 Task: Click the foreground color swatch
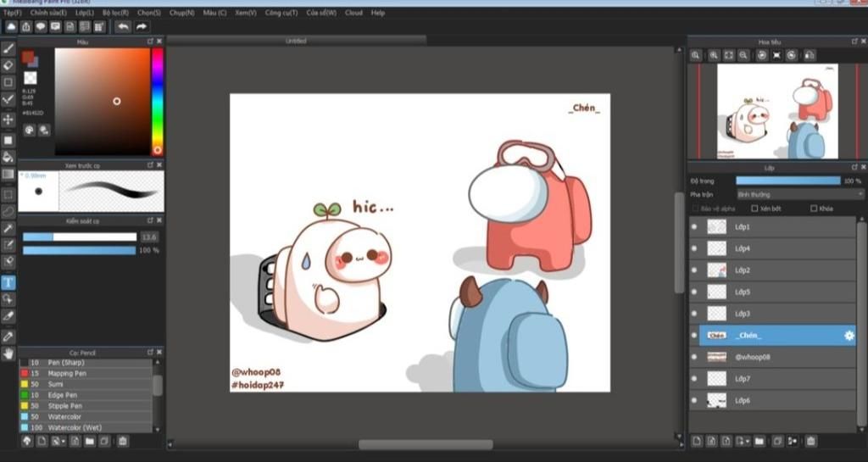click(x=27, y=57)
